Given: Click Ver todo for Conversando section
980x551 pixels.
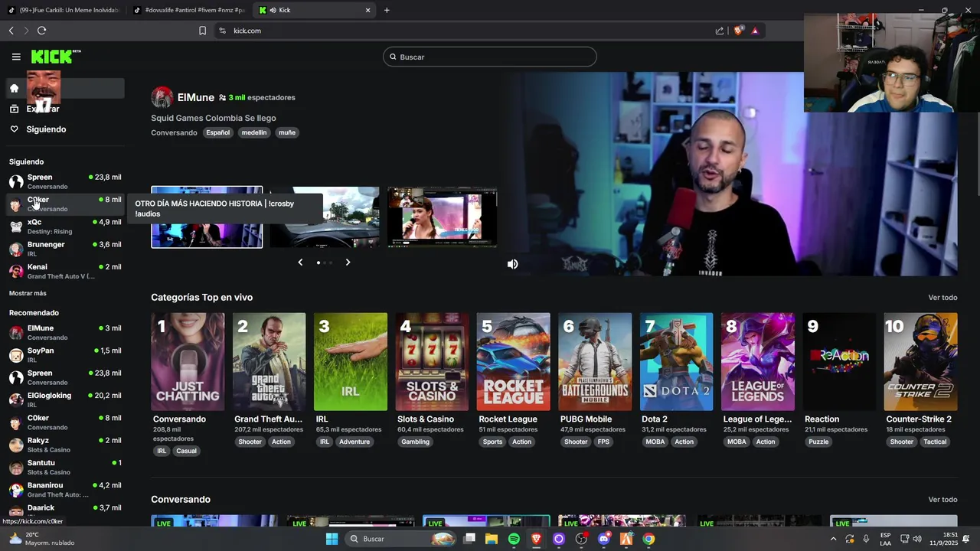Looking at the screenshot, I should 942,500.
